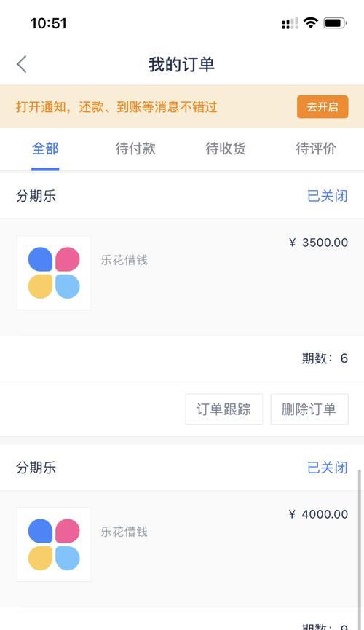
Task: Tap 已关闭 status on first order
Action: coord(328,196)
